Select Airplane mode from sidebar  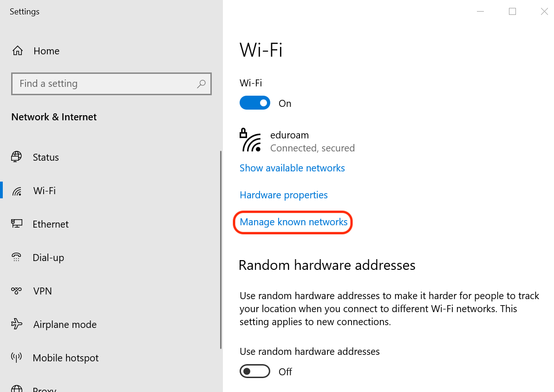(x=65, y=324)
